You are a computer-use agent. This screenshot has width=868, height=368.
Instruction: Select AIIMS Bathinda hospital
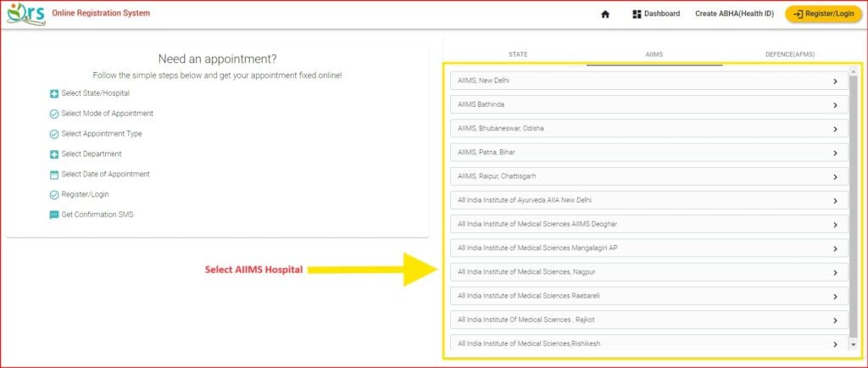(649, 104)
